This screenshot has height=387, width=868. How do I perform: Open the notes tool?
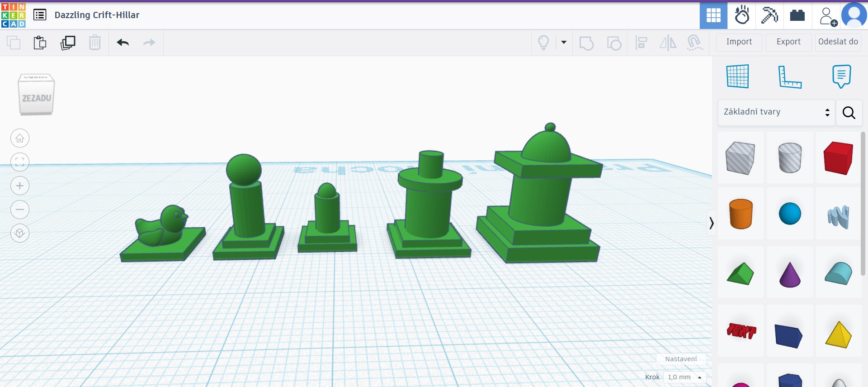click(x=841, y=76)
